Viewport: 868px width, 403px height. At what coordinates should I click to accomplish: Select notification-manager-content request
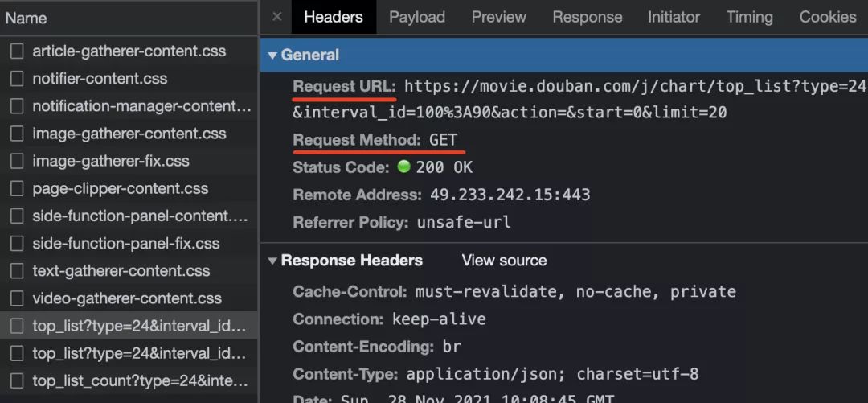141,106
